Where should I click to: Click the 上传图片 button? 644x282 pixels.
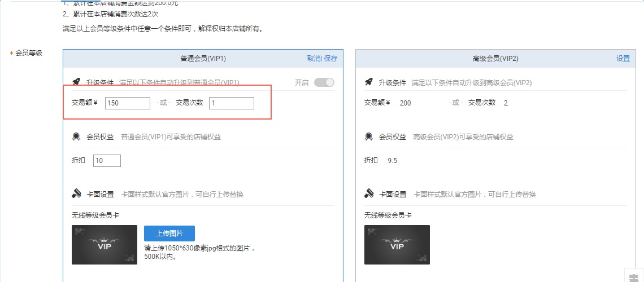[169, 233]
